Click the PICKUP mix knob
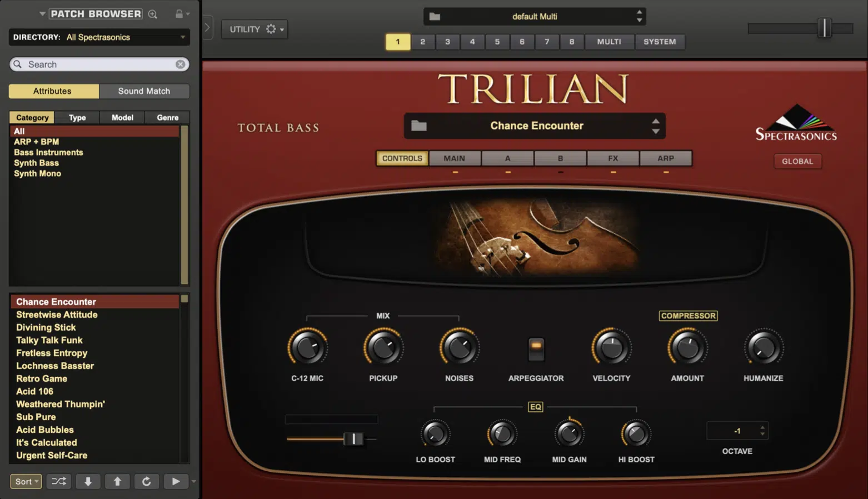Viewport: 868px width, 499px height. click(383, 348)
